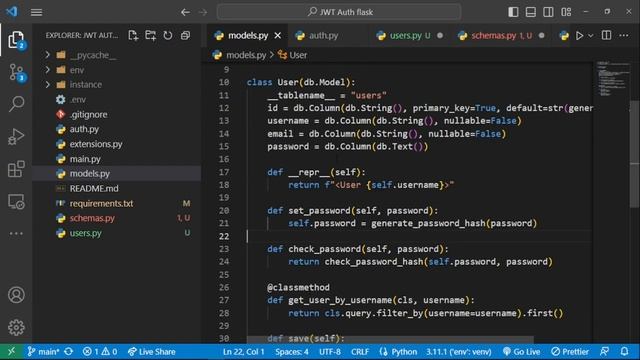Go back with the navigation arrow
The image size is (640, 360).
[185, 12]
